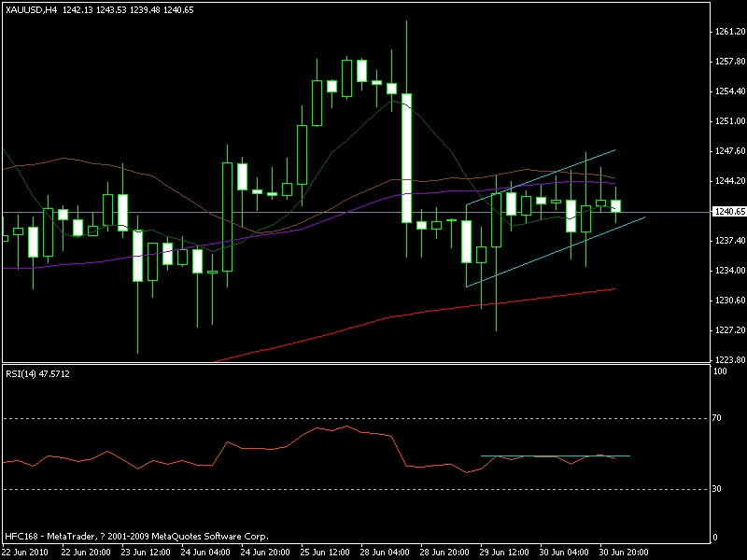The height and width of the screenshot is (560, 747).
Task: Click the RSI overbought level label 70
Action: point(716,418)
